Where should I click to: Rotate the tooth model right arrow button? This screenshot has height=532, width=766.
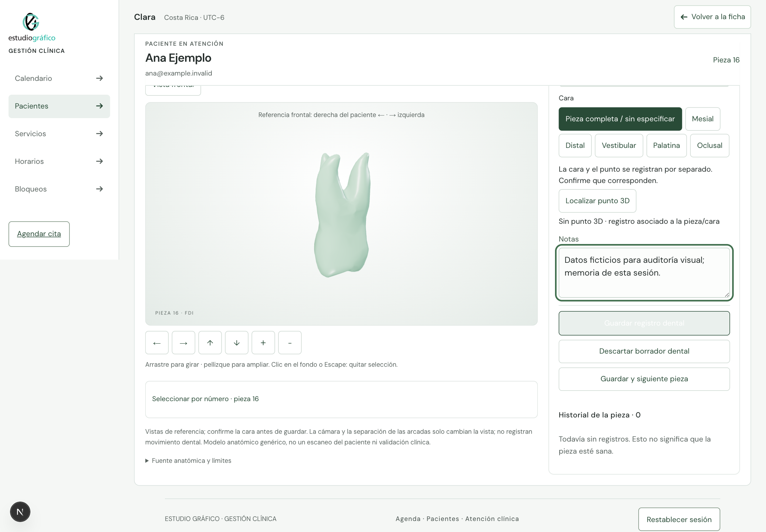pyautogui.click(x=183, y=343)
